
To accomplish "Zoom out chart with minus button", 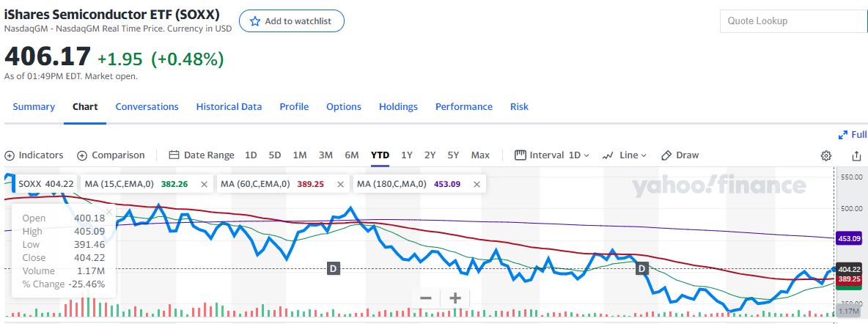I will pyautogui.click(x=426, y=298).
